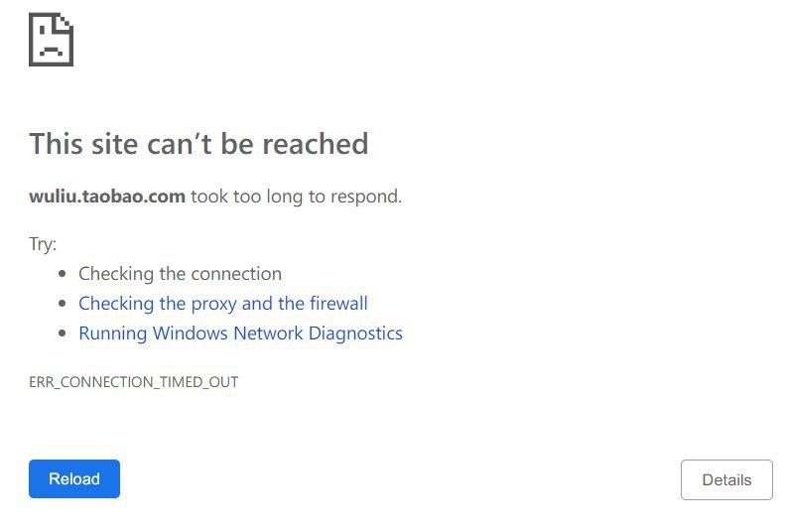Click the word "reached" in the heading
The height and width of the screenshot is (532, 786).
pos(317,144)
